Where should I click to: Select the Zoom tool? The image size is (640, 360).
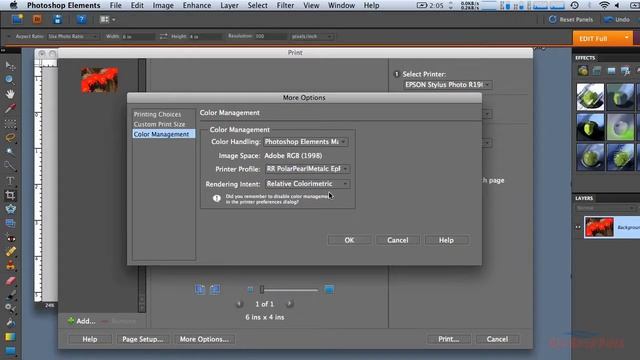point(10,80)
